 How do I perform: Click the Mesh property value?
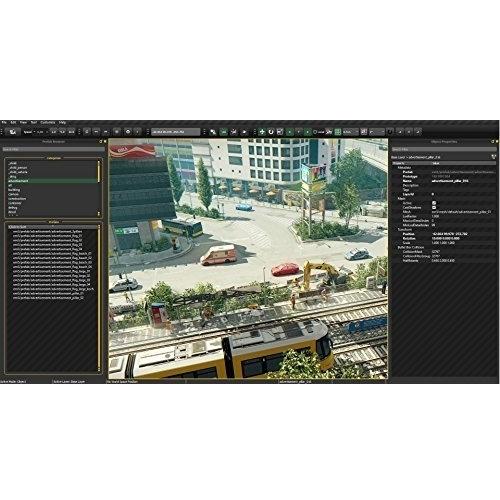[461, 212]
